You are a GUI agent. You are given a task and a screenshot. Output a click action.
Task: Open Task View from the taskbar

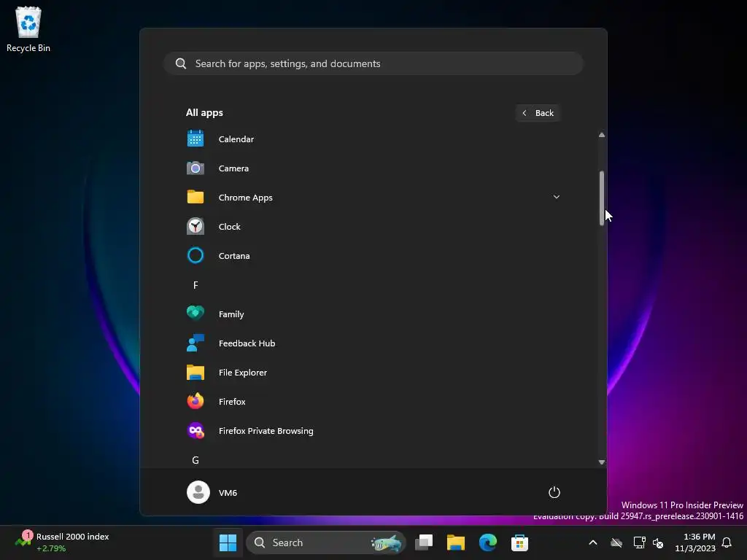point(424,542)
